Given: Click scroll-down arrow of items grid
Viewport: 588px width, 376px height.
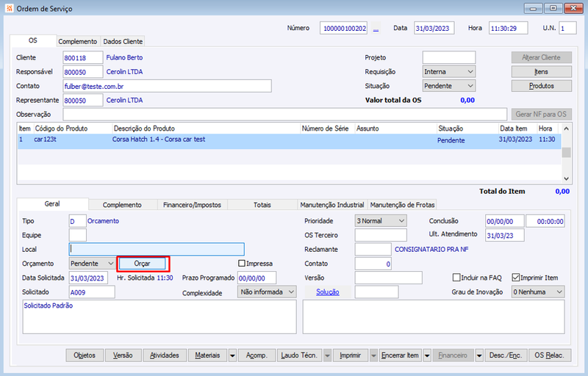Looking at the screenshot, I should (566, 178).
